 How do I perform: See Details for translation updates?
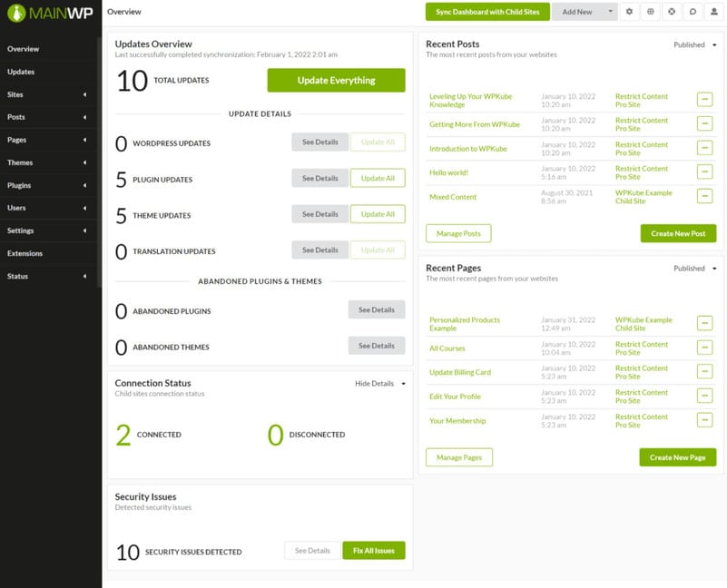point(319,250)
